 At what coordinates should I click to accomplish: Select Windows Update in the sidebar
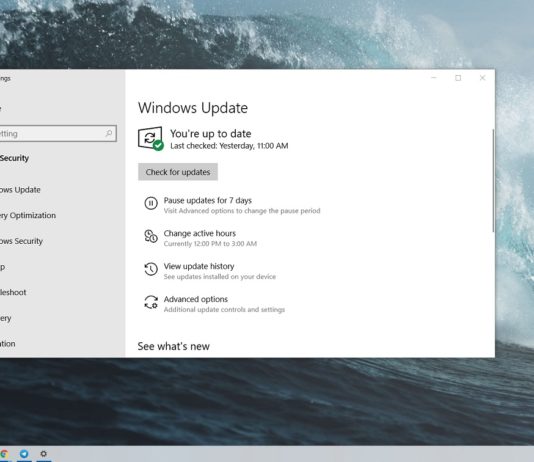[20, 190]
